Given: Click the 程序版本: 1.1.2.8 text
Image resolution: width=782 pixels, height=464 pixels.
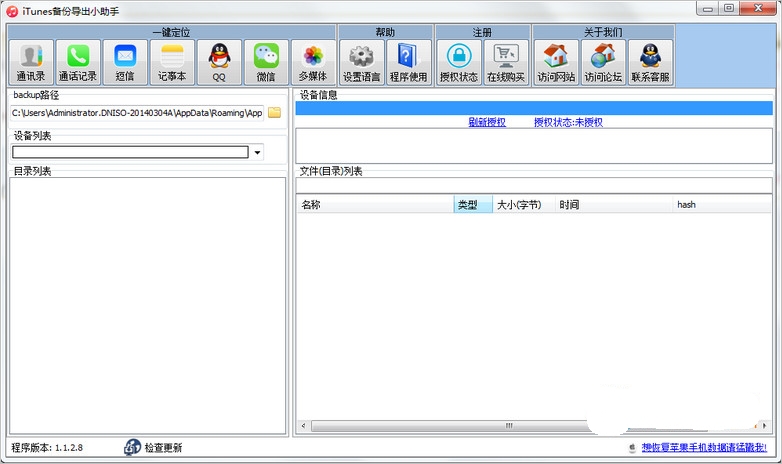Looking at the screenshot, I should (47, 448).
